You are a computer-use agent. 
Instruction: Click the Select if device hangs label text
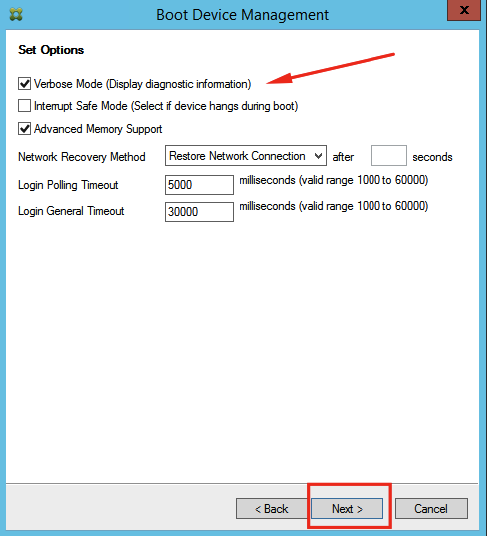coord(215,106)
